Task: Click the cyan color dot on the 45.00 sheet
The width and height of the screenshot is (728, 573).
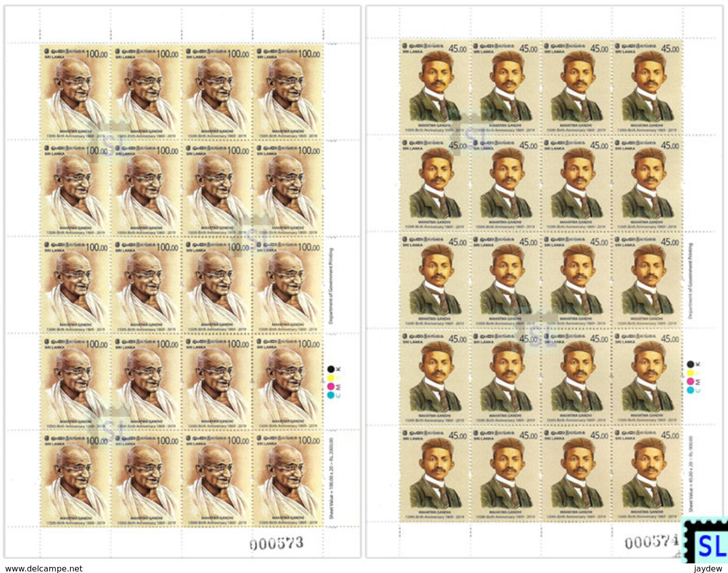Action: tap(691, 390)
